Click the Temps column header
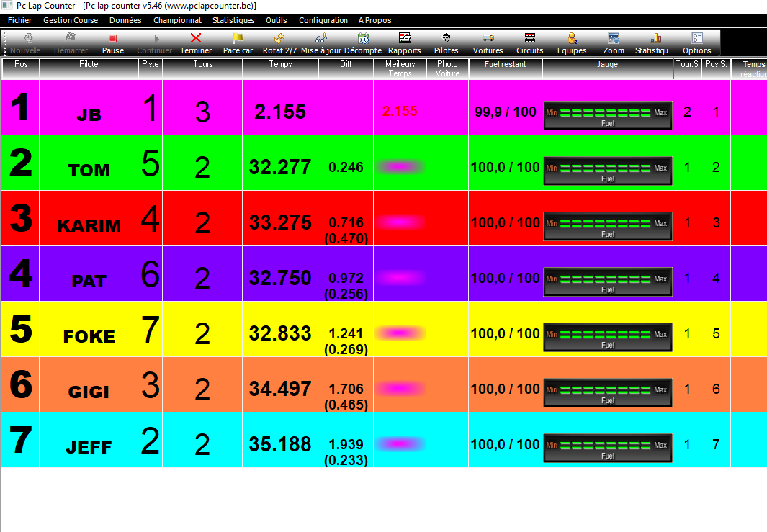 [280, 64]
